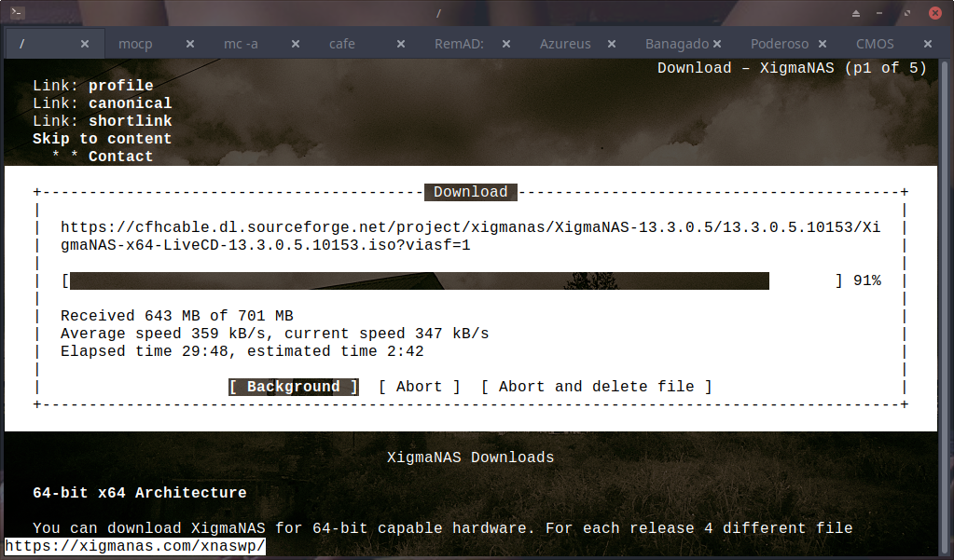This screenshot has width=954, height=560.
Task: Click 'Received 643 MB of 701 MB'
Action: [177, 316]
